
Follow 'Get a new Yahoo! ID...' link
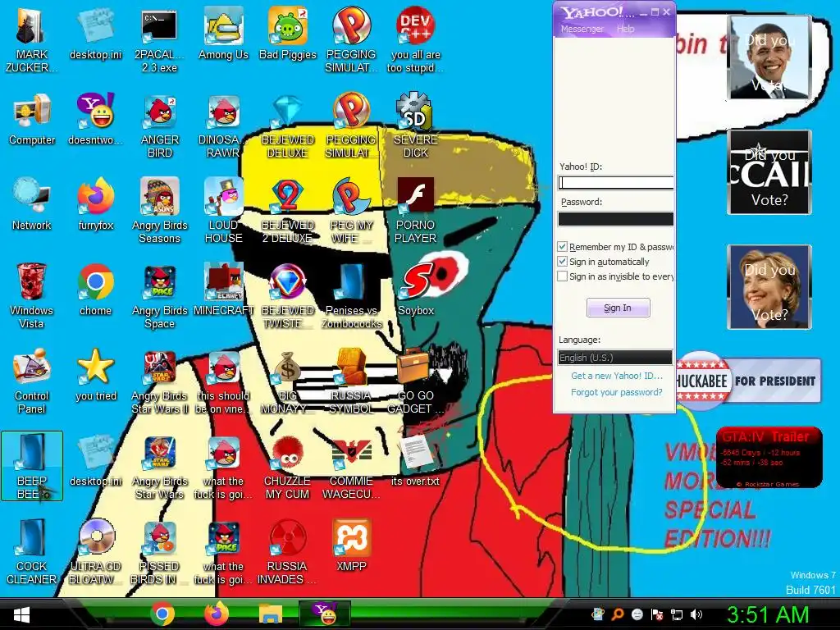[x=617, y=376]
